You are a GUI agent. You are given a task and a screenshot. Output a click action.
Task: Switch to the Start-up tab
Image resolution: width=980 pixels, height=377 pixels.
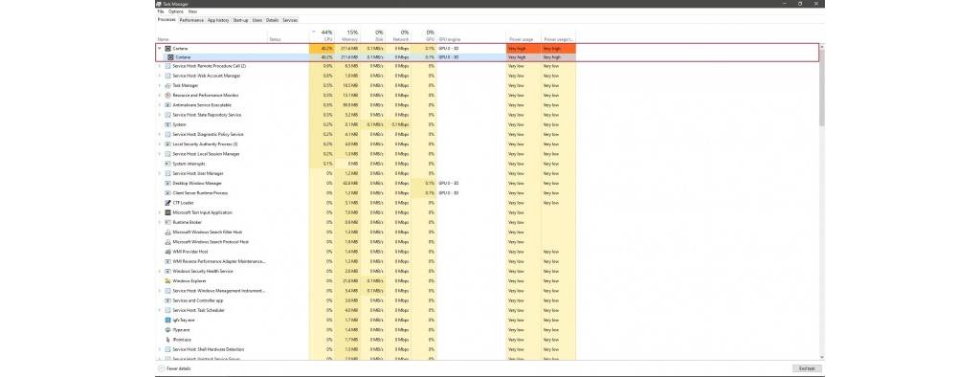click(240, 20)
